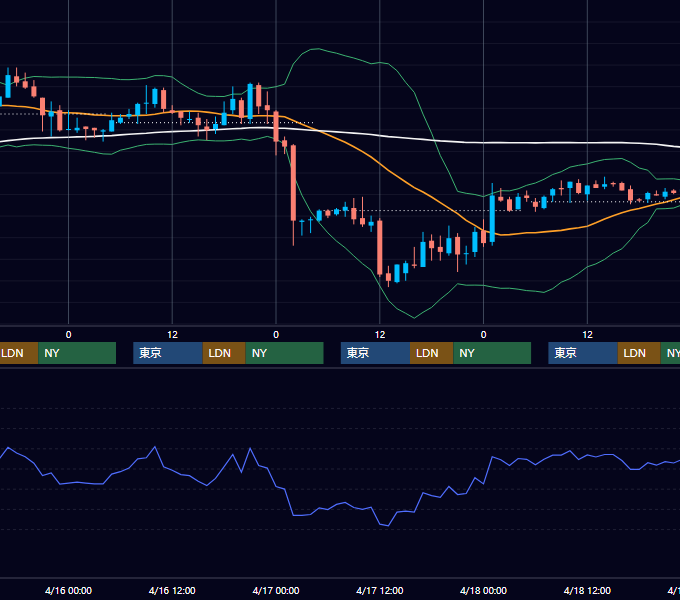The image size is (680, 600).
Task: Click the 東京 session block under 4/18 12:00
Action: coord(583,353)
